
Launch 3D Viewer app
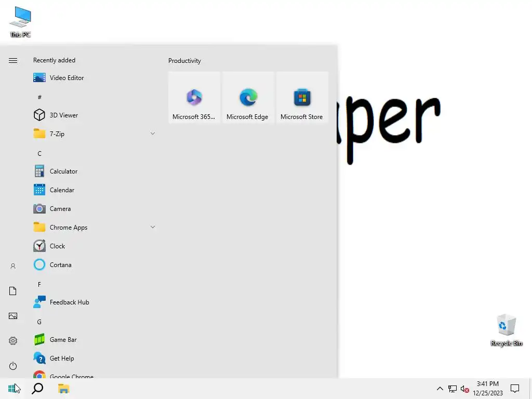[94, 115]
